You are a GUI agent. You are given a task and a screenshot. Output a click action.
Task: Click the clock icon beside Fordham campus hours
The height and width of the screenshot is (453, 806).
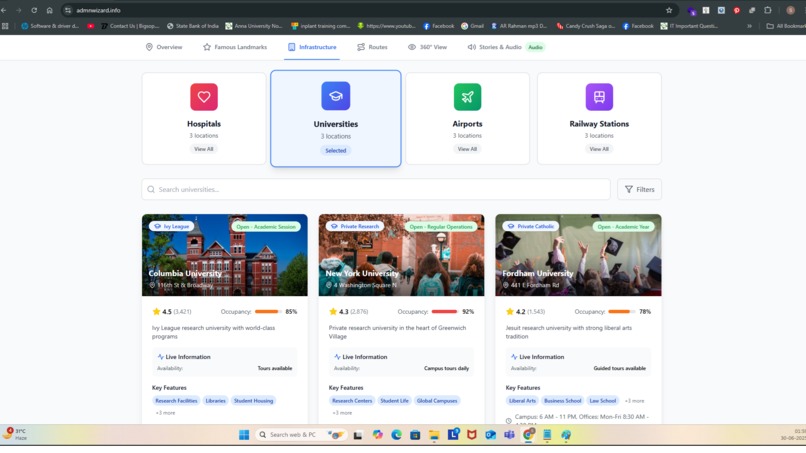pos(509,420)
